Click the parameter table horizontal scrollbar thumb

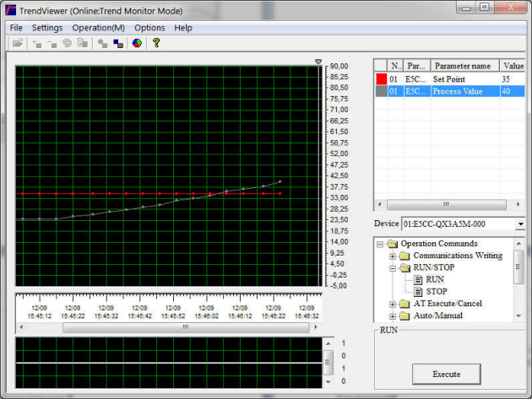tap(447, 204)
